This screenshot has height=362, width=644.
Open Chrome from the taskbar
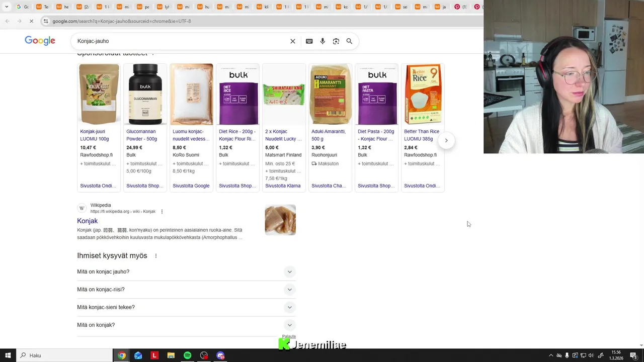point(121,355)
